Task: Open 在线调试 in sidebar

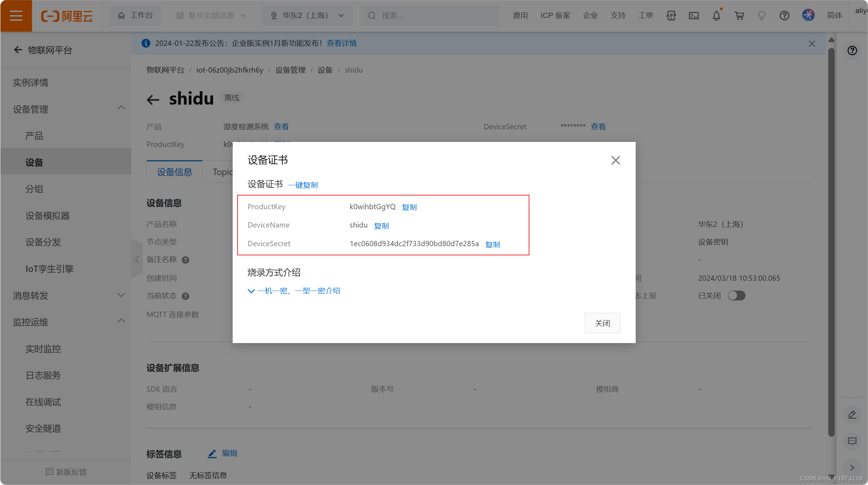Action: click(x=43, y=402)
